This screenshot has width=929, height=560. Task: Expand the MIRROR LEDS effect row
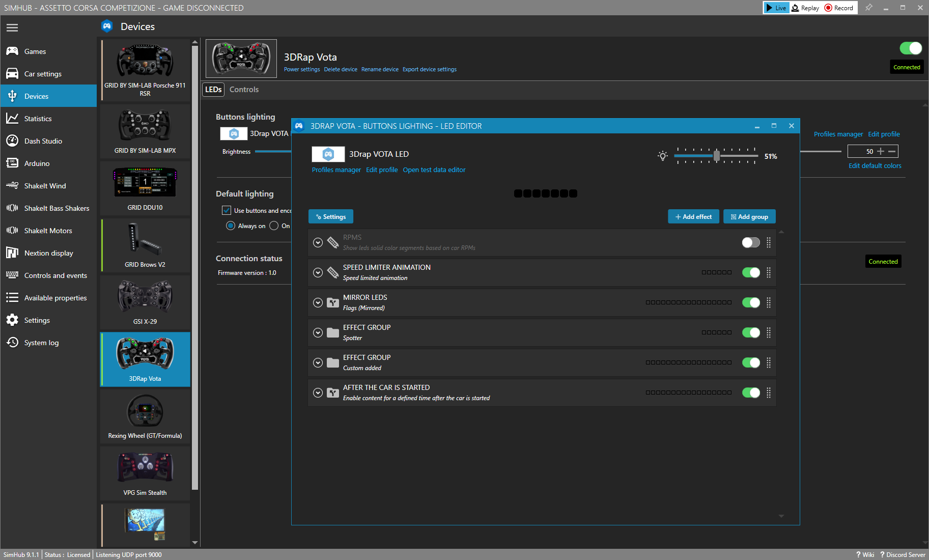pyautogui.click(x=318, y=302)
